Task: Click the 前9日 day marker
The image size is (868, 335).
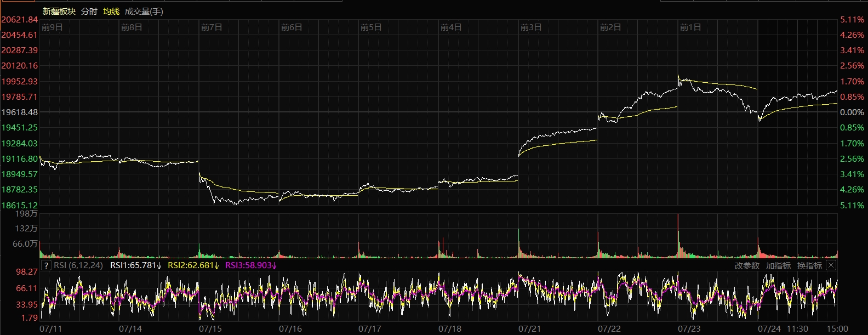Action: (52, 27)
